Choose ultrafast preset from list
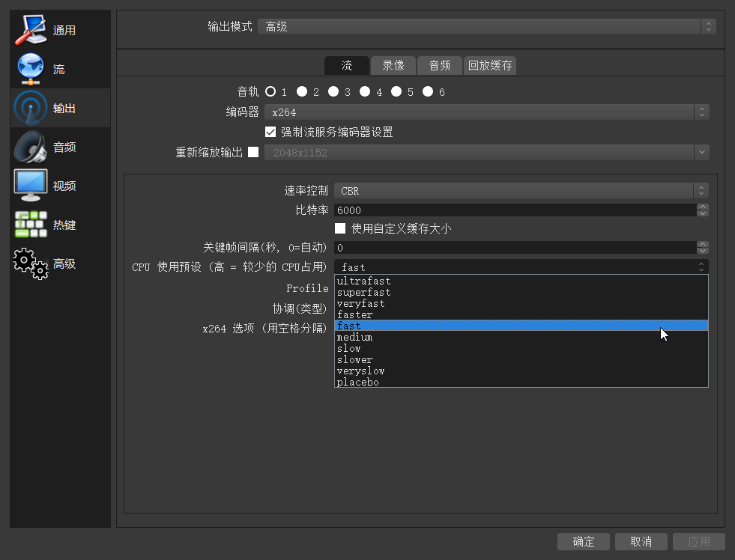Image resolution: width=735 pixels, height=560 pixels. click(x=521, y=281)
